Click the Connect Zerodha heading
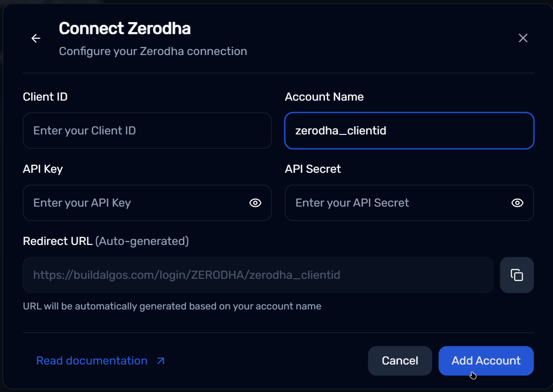The image size is (553, 392). point(125,29)
